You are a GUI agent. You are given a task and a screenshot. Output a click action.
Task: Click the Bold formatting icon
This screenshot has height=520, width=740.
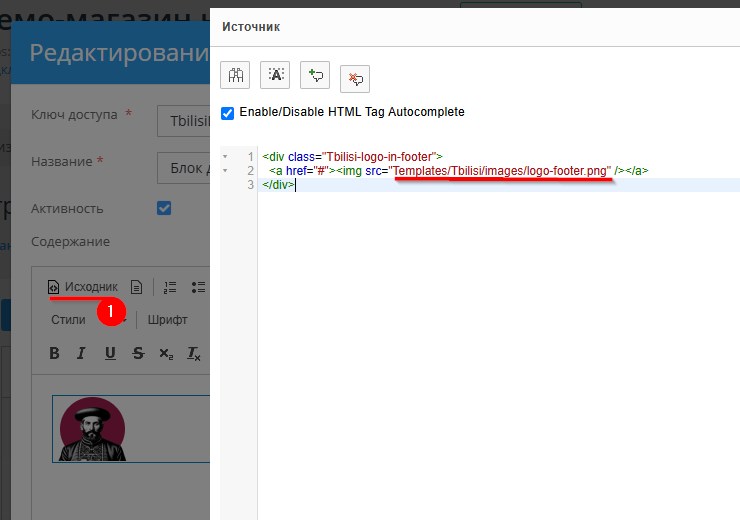pos(55,353)
